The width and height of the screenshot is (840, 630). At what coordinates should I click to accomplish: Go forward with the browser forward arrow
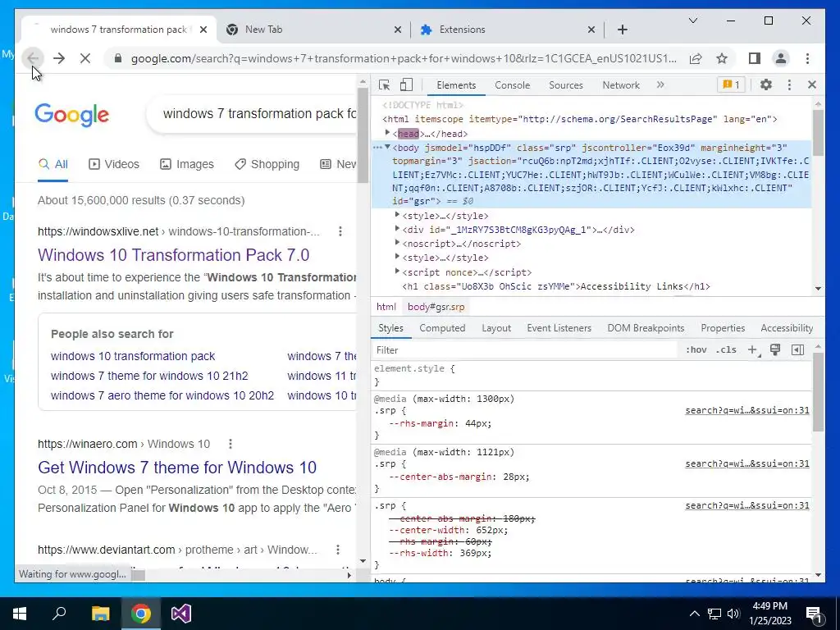tap(59, 58)
